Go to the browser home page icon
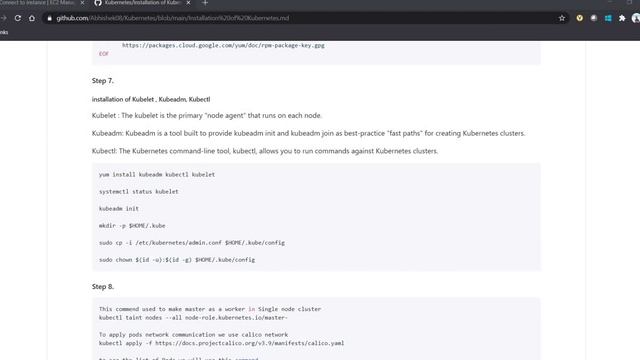 click(32, 18)
